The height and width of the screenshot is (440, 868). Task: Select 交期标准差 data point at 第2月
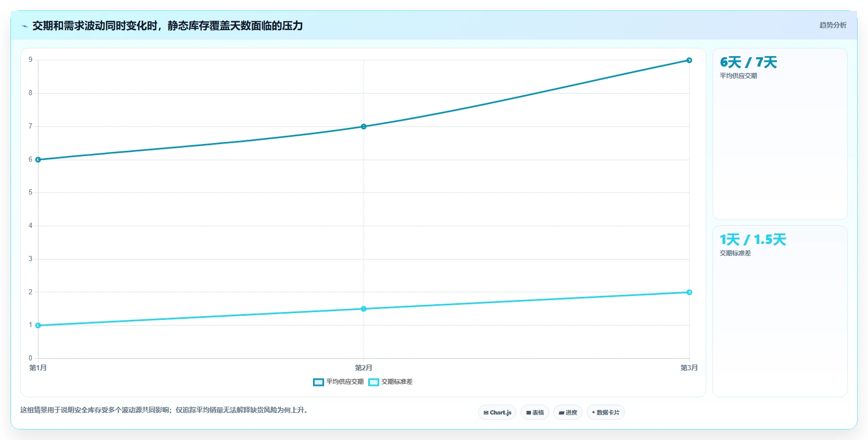coord(364,309)
